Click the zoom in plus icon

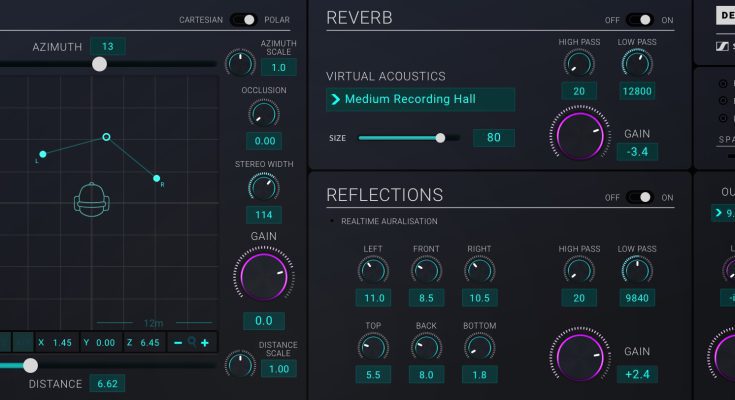click(x=205, y=343)
